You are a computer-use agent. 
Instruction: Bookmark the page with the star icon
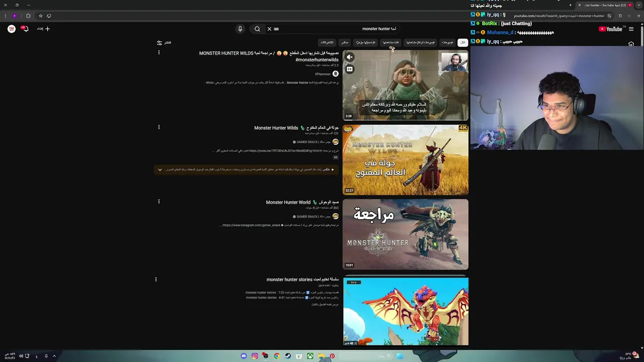[41, 16]
